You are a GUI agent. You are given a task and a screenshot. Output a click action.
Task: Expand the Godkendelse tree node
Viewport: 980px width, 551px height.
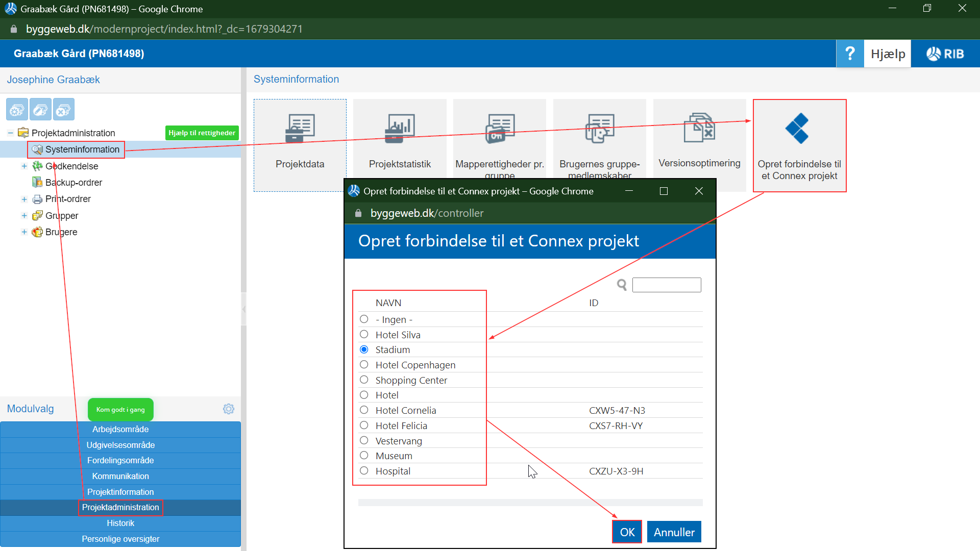[24, 166]
